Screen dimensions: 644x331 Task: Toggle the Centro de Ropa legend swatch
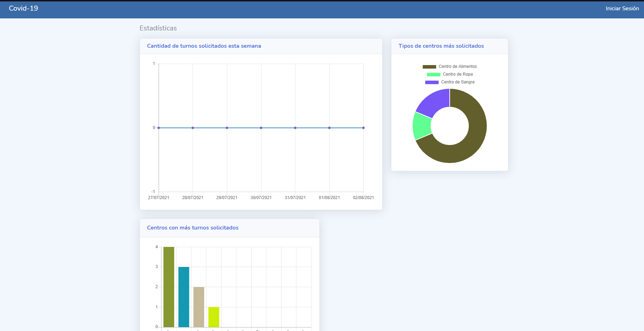pyautogui.click(x=433, y=74)
